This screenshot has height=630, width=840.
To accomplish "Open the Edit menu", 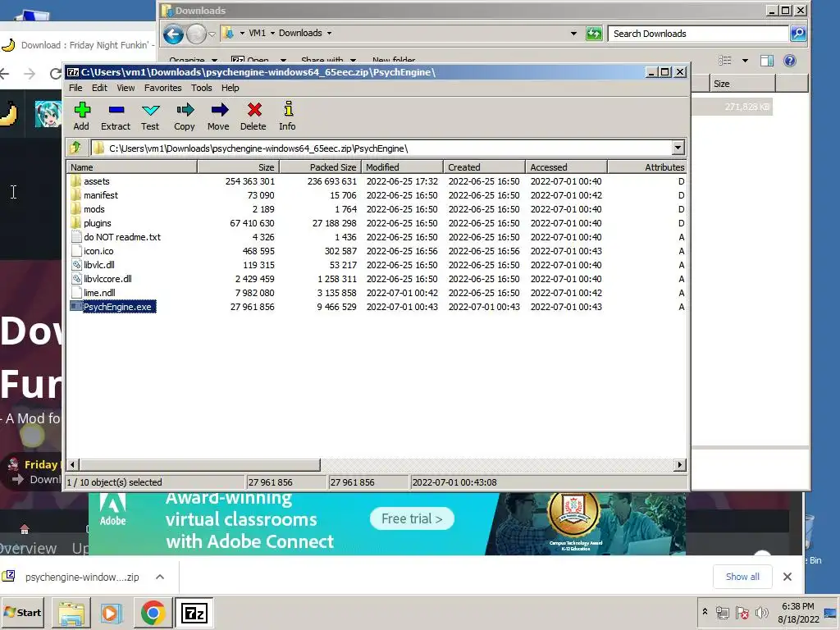I will (99, 88).
